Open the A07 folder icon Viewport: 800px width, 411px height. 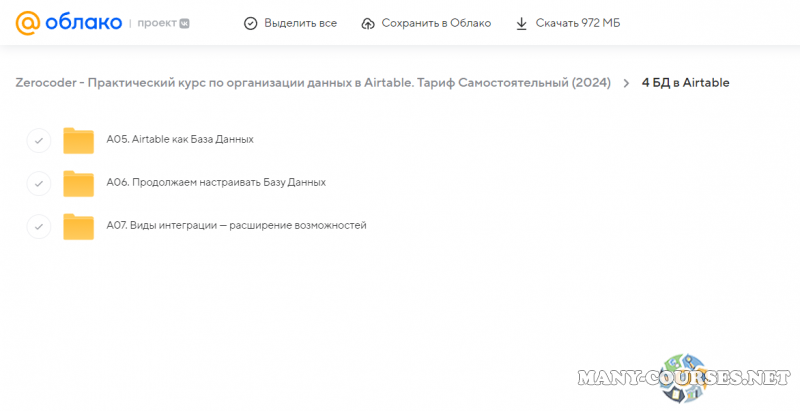(78, 226)
